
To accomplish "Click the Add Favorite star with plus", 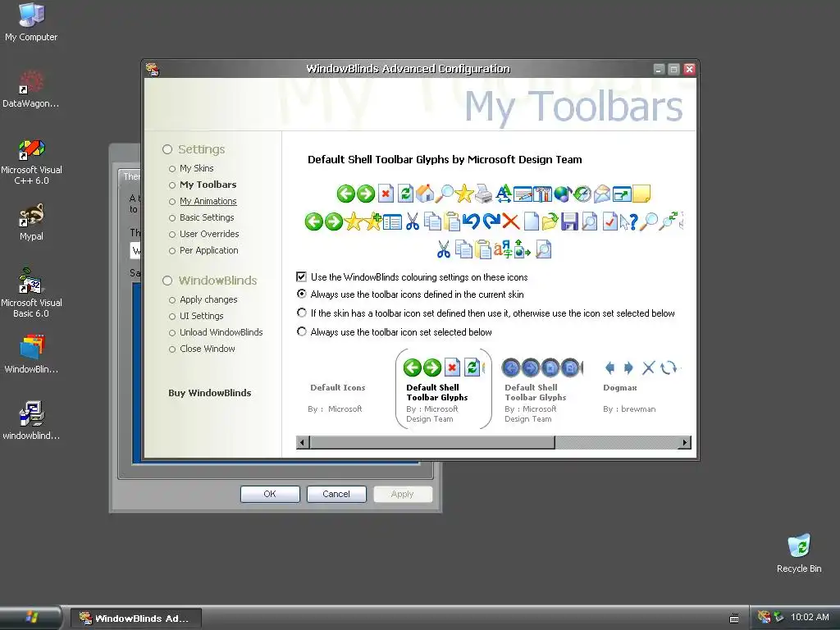I will [373, 221].
